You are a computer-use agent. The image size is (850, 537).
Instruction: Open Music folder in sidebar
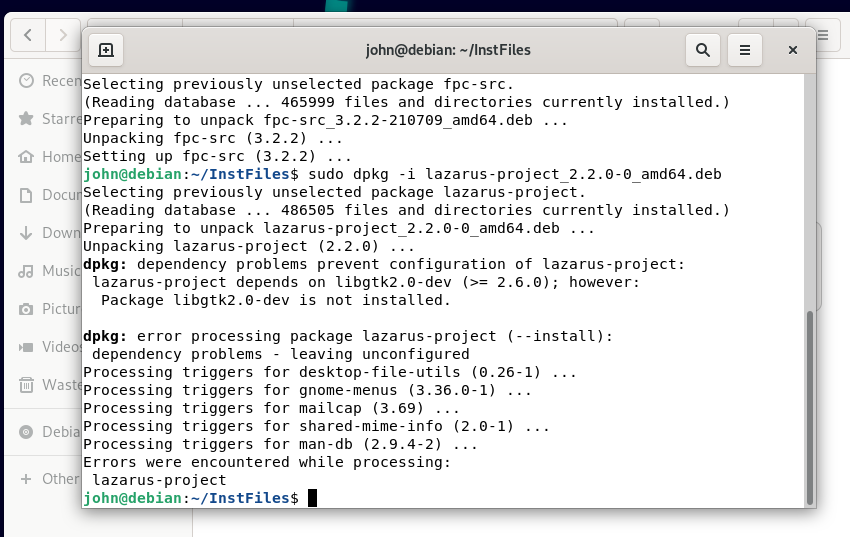coord(50,270)
